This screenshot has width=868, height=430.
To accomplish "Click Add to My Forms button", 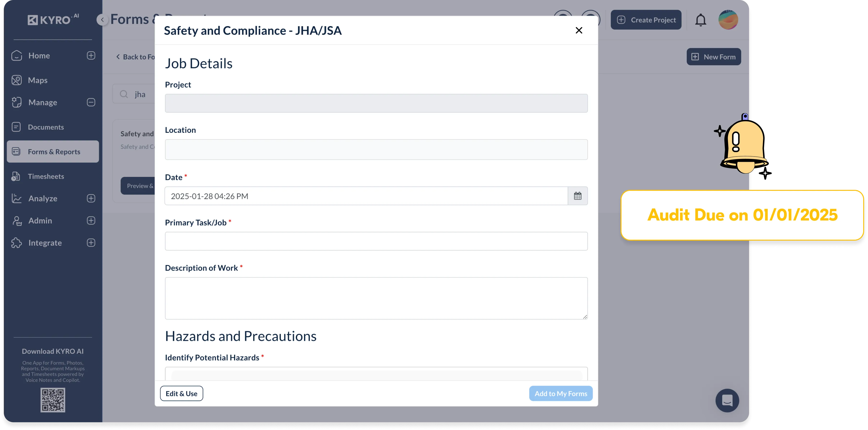I will coord(561,393).
